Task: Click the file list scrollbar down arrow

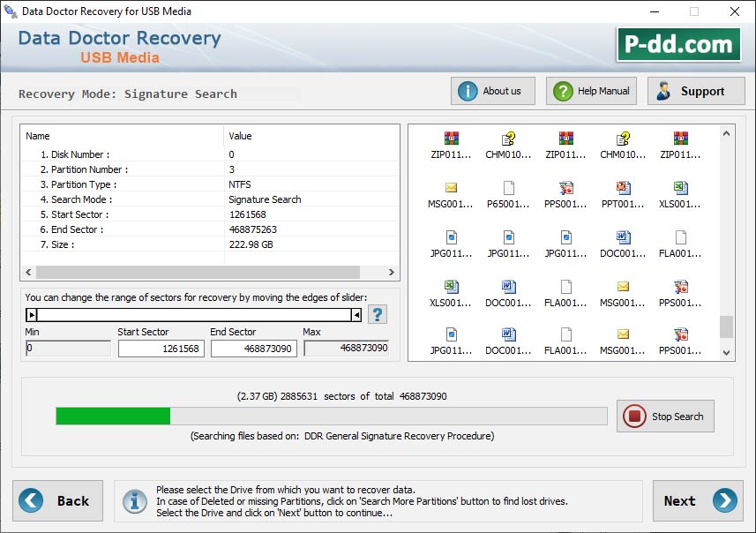Action: (726, 350)
